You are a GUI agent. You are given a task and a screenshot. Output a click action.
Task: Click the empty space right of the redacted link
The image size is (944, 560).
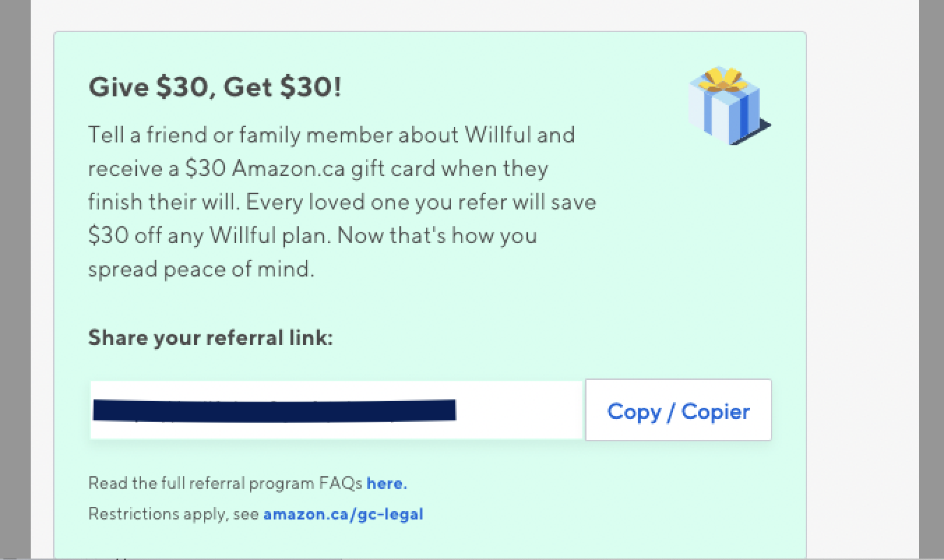click(519, 411)
